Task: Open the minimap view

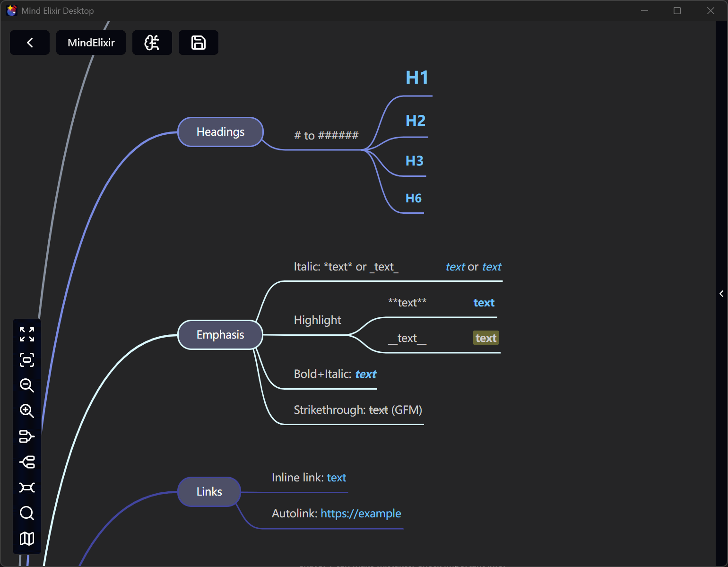Action: (x=27, y=539)
